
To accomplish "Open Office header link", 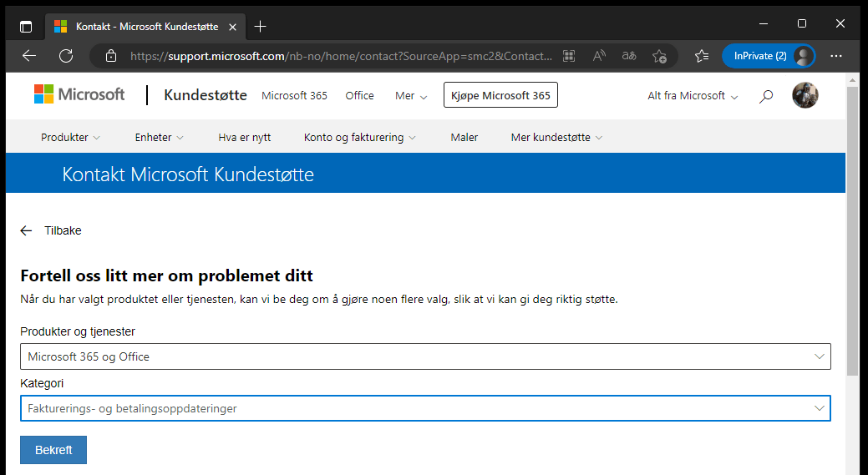I will pos(360,96).
